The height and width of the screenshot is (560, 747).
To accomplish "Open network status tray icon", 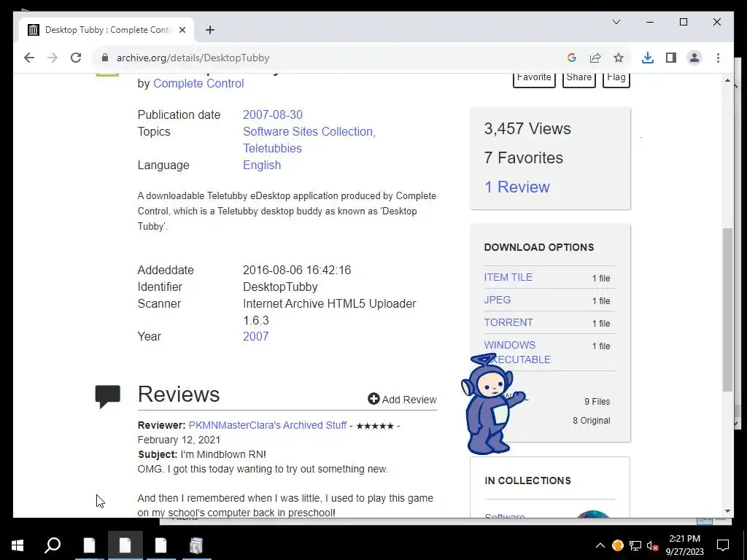I will click(x=635, y=545).
